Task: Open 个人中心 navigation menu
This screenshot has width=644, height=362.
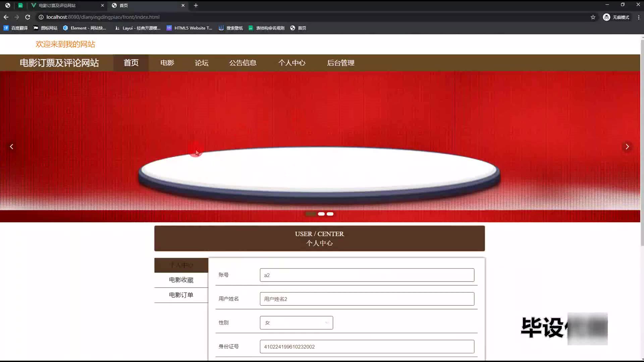Action: click(291, 63)
